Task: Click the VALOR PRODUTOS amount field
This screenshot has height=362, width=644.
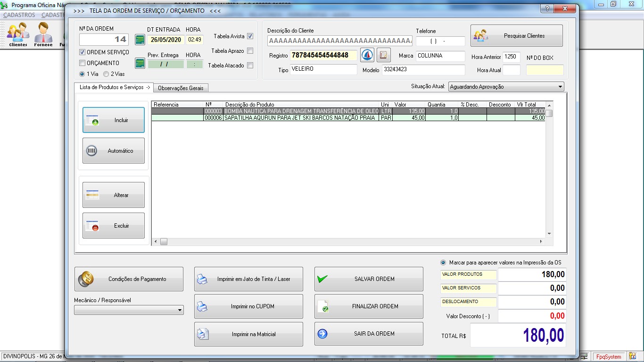Action: 532,274
